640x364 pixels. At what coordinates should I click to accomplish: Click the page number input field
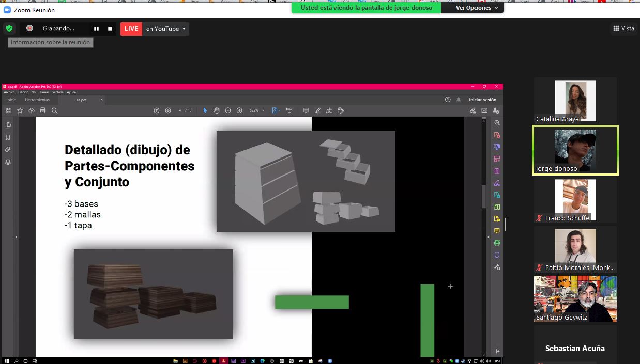[x=180, y=110]
